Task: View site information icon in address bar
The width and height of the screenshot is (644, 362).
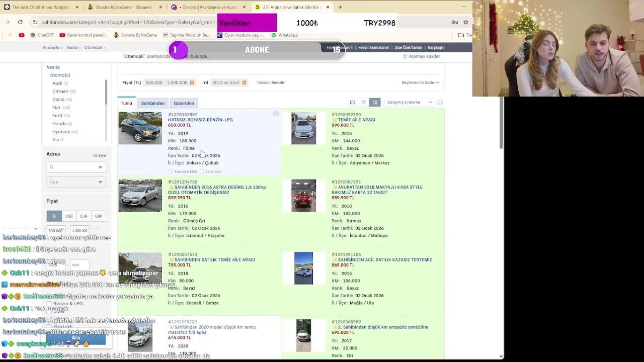Action: coord(35,22)
